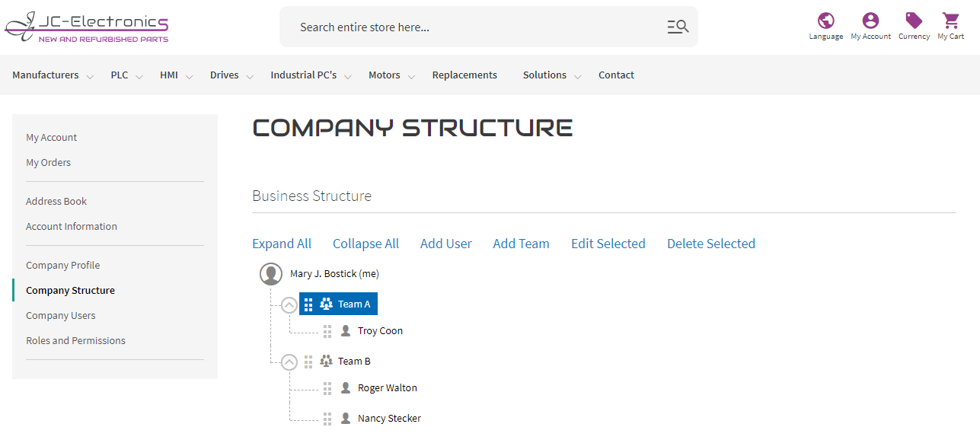Viewport: 980px width, 443px height.
Task: Click the search magnifier icon
Action: [678, 27]
